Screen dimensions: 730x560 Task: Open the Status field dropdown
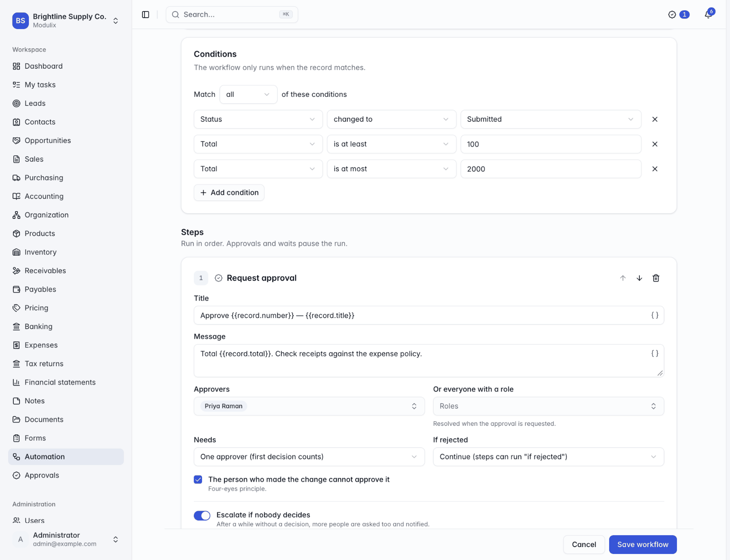258,119
